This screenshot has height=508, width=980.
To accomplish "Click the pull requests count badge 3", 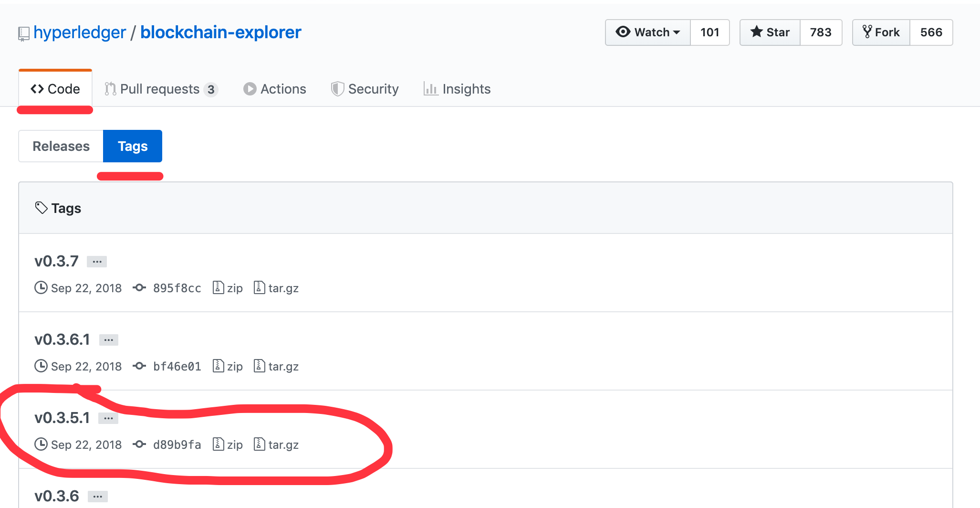I will pyautogui.click(x=210, y=89).
